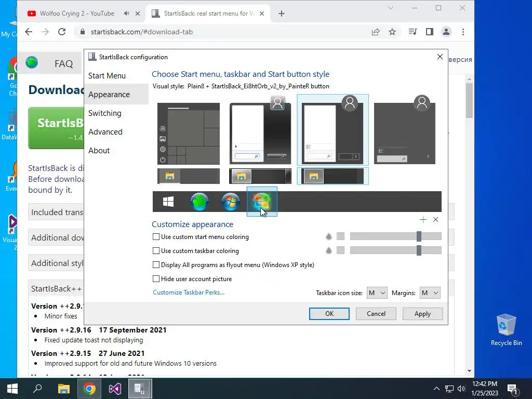532x399 pixels.
Task: Reload the startisback.com page
Action: [x=62, y=32]
